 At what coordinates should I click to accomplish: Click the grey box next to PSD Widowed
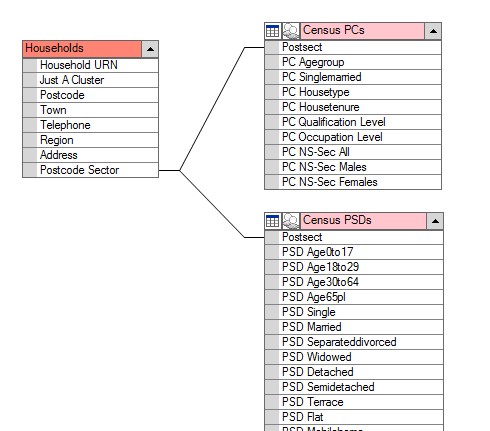[x=272, y=357]
